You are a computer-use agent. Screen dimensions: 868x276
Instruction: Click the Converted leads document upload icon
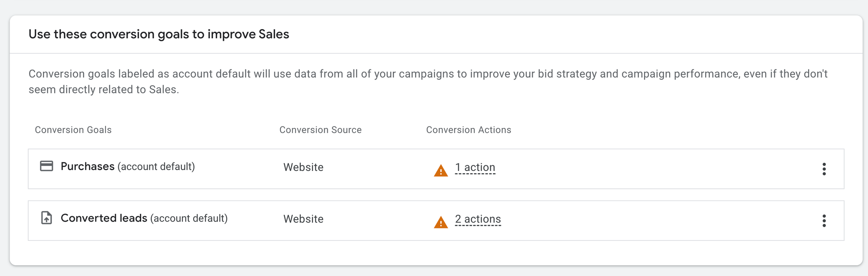pyautogui.click(x=46, y=218)
